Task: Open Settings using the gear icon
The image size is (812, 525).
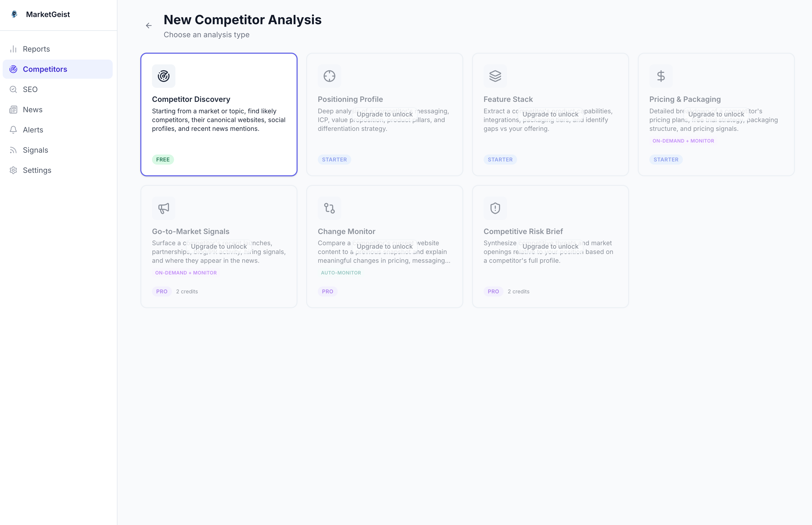Action: click(13, 170)
